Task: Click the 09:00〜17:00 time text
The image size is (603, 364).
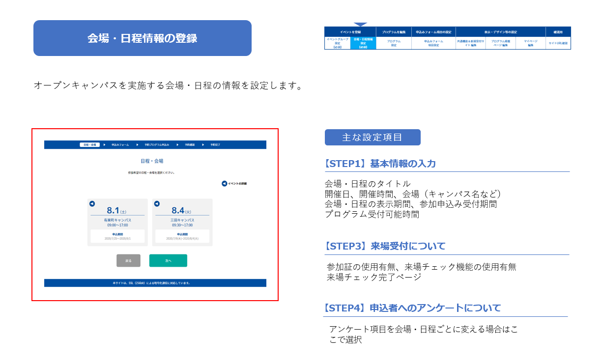Action: [x=117, y=225]
